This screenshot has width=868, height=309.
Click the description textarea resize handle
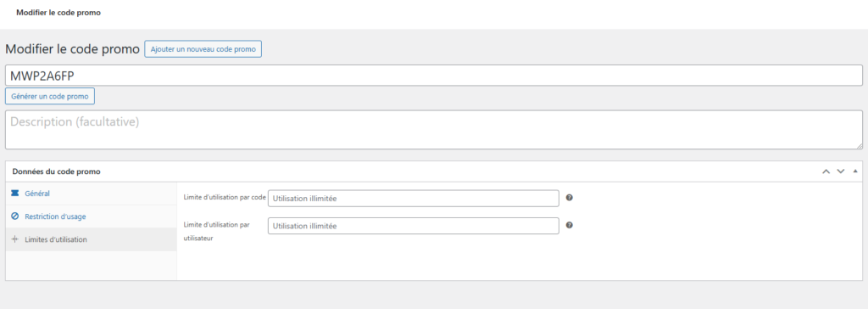point(860,146)
